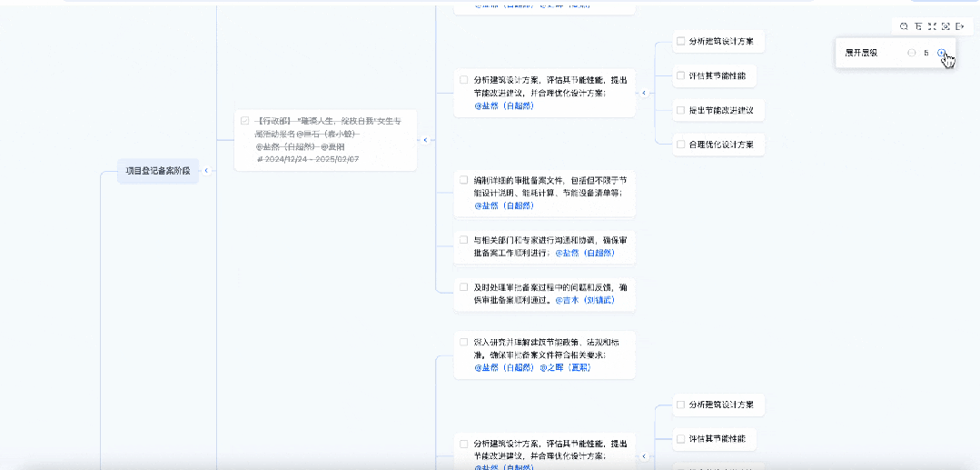Image resolution: width=980 pixels, height=470 pixels.
Task: Click @巨石（袁小姣）in struck-through task
Action: [x=328, y=134]
